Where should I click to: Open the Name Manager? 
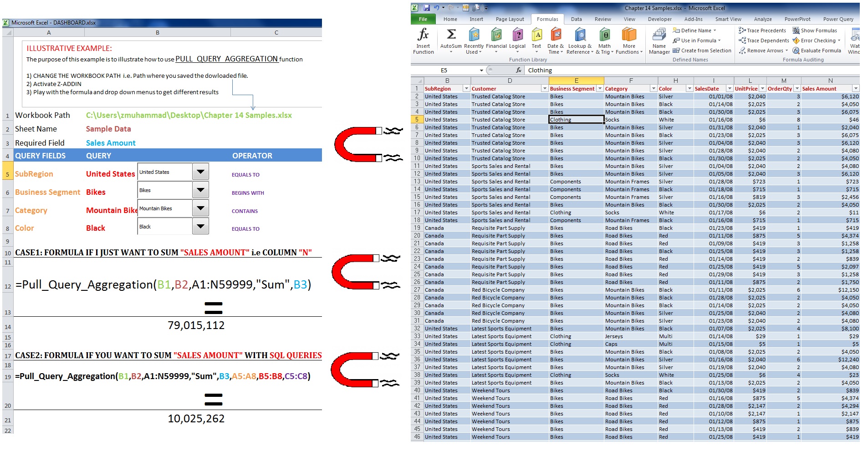click(659, 41)
